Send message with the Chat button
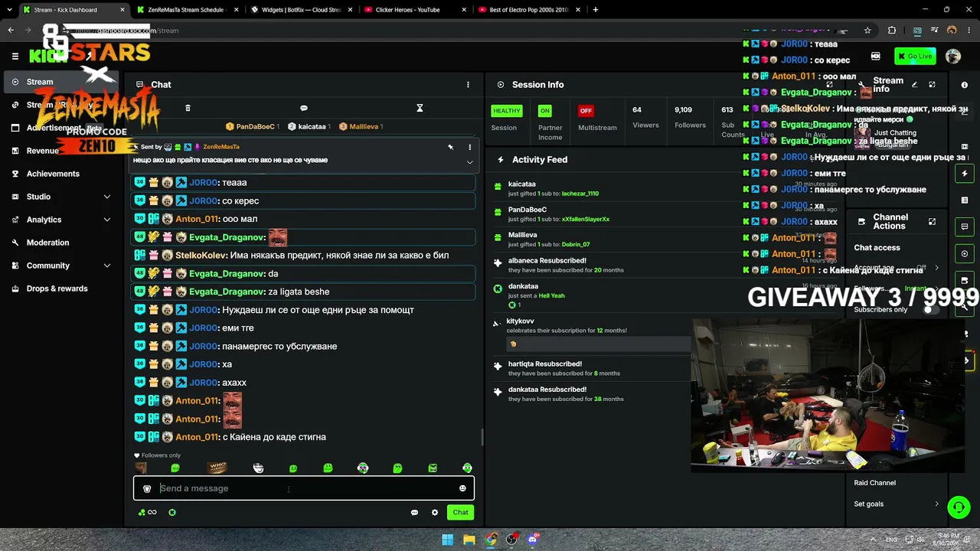 point(460,513)
